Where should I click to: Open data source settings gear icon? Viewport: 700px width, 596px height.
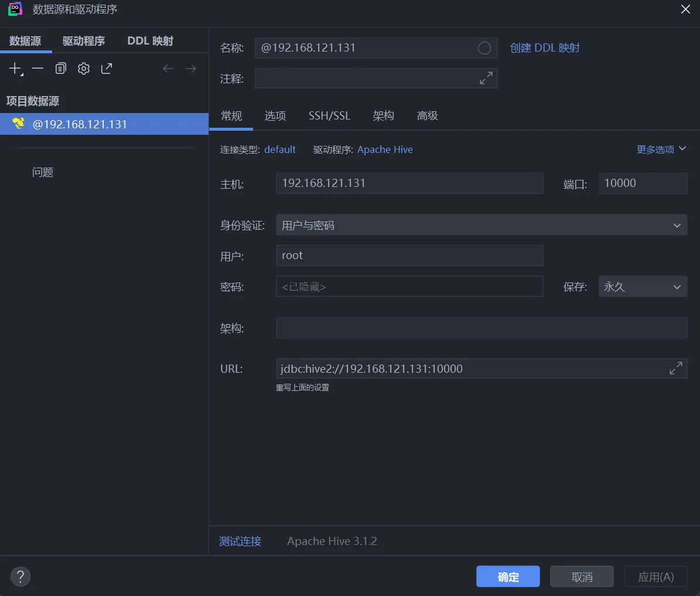click(84, 69)
